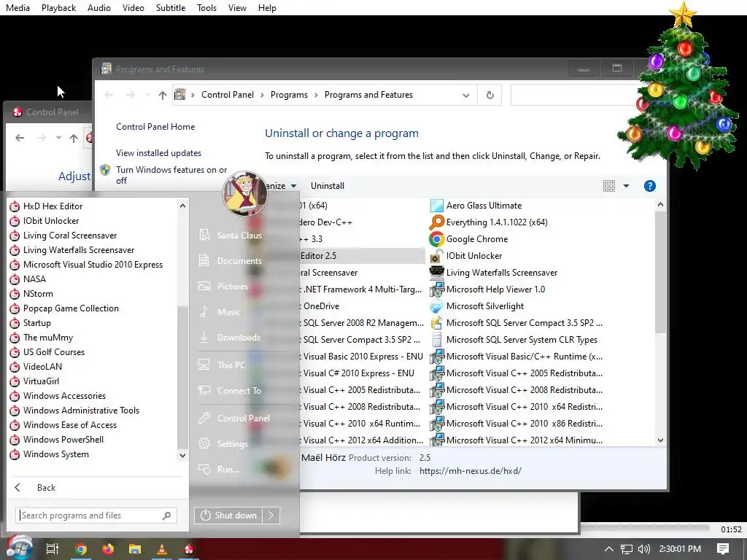Click Aero Glass Ultimate program icon
This screenshot has height=560, width=747.
tap(436, 206)
